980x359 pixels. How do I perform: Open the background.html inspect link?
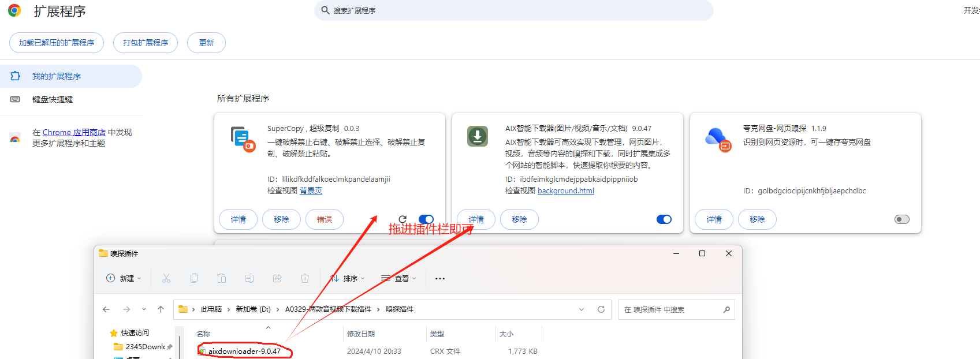click(566, 190)
